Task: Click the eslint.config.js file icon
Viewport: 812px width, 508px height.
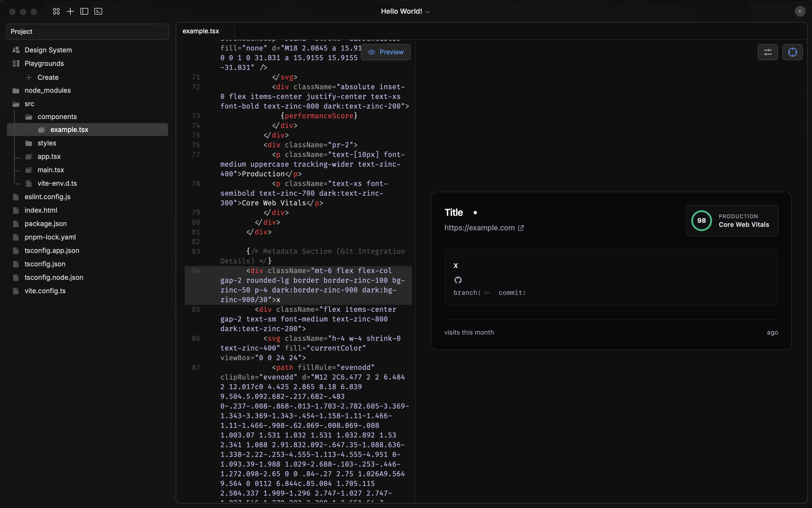Action: click(16, 197)
